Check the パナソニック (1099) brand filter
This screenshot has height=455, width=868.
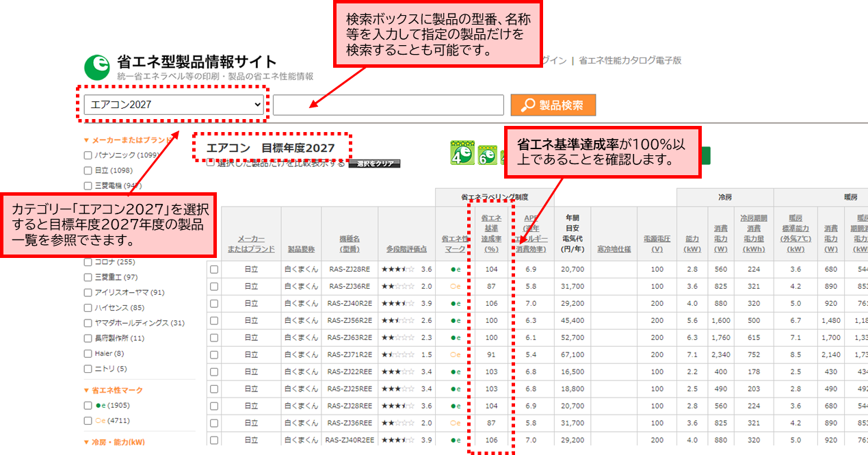pyautogui.click(x=88, y=155)
